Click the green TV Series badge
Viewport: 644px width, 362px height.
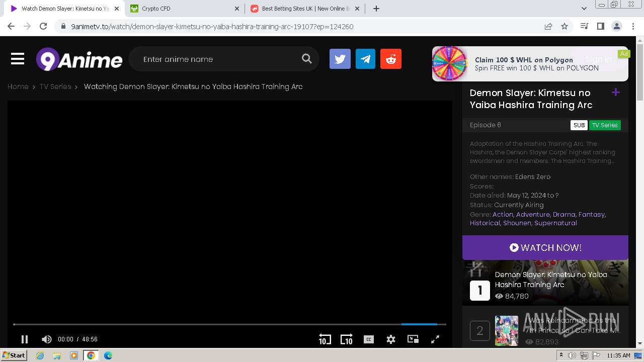click(x=605, y=125)
